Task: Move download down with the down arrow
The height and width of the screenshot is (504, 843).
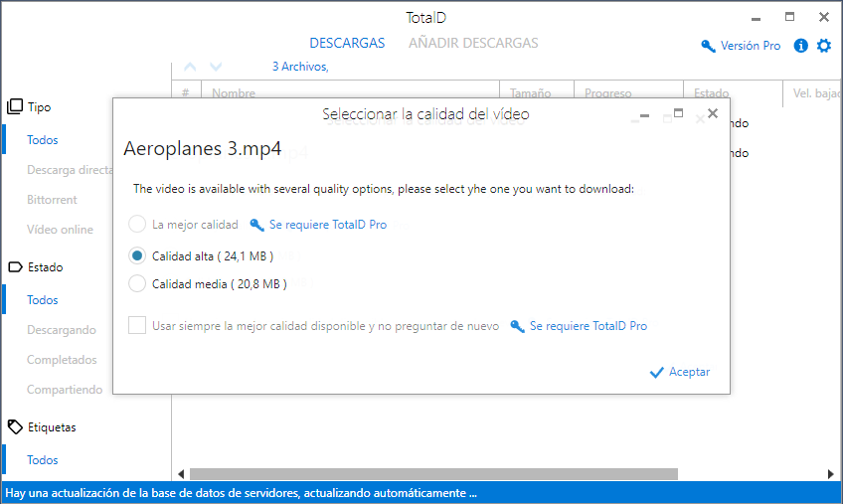Action: tap(216, 67)
